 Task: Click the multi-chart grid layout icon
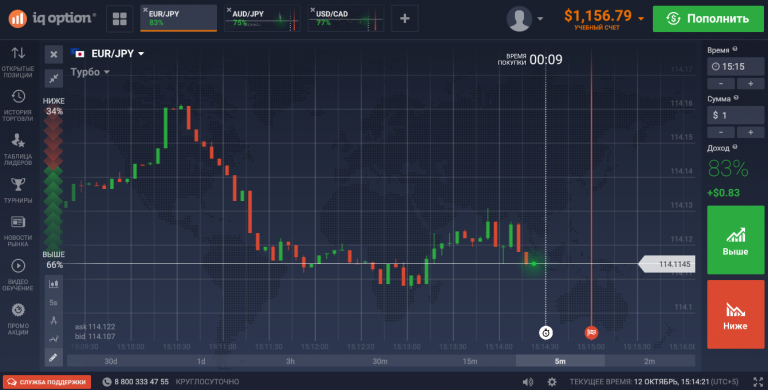click(x=120, y=19)
